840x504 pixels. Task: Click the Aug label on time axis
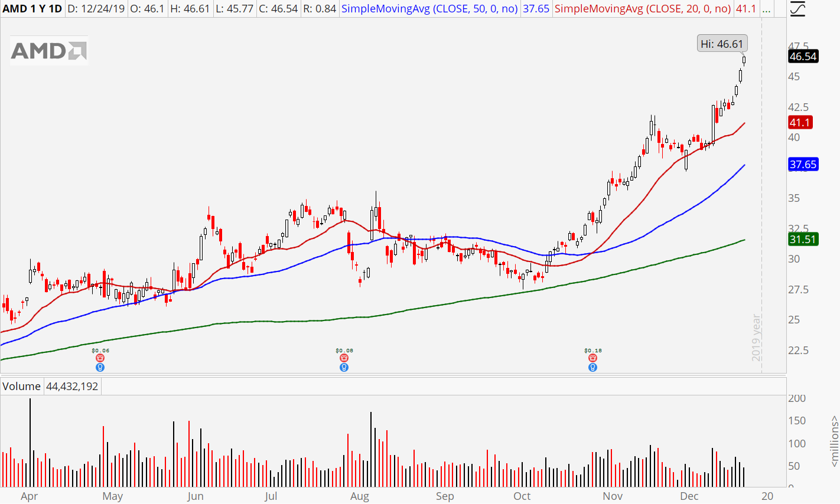point(360,496)
